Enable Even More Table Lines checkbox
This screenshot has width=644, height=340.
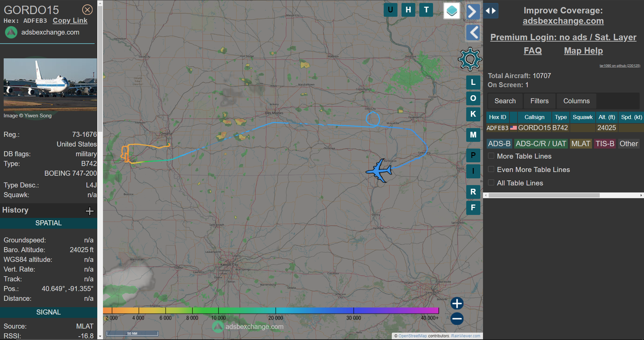pyautogui.click(x=491, y=169)
